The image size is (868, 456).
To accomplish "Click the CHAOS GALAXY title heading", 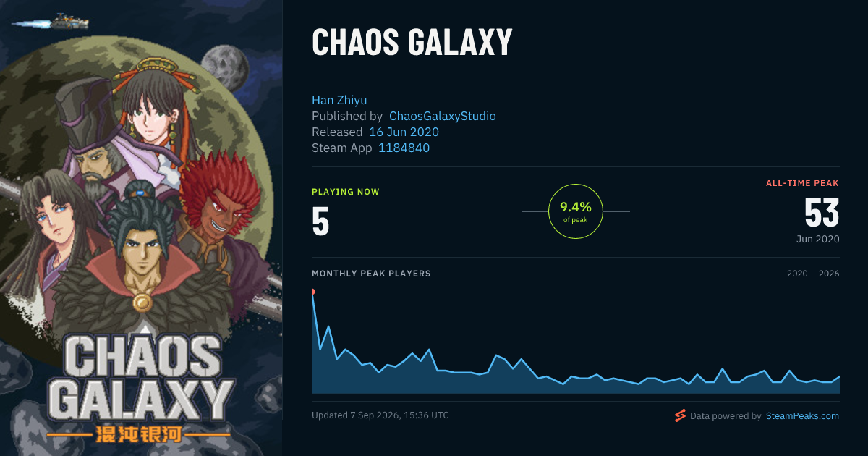I will (412, 43).
